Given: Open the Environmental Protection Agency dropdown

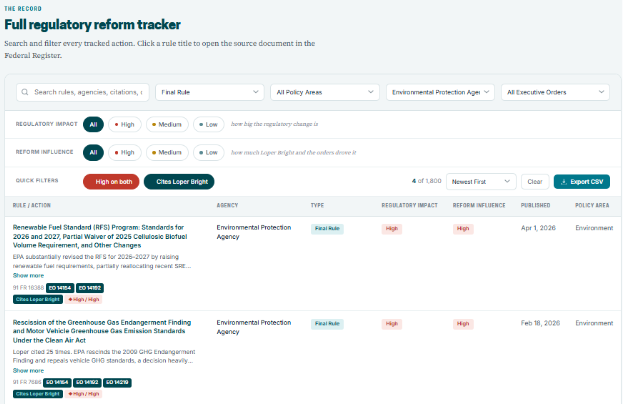Looking at the screenshot, I should pyautogui.click(x=440, y=92).
